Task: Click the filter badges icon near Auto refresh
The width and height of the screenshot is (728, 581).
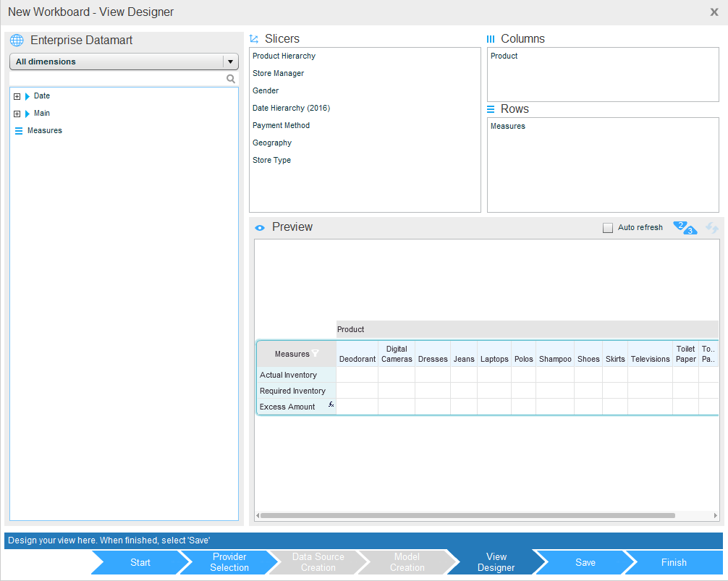Action: (685, 228)
